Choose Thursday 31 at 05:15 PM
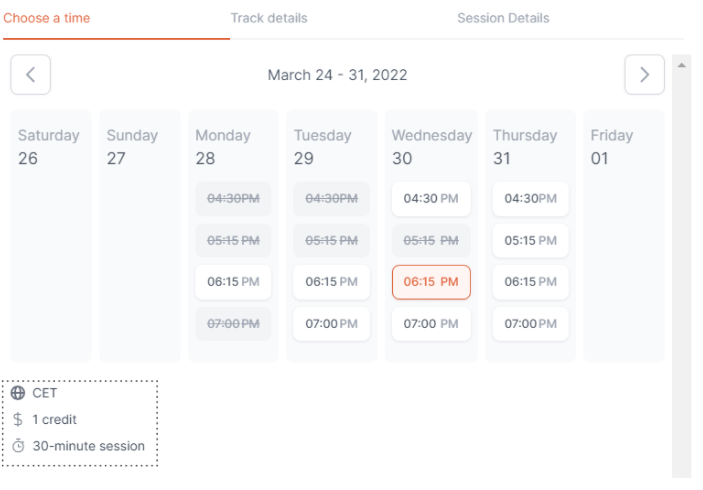 pyautogui.click(x=530, y=240)
